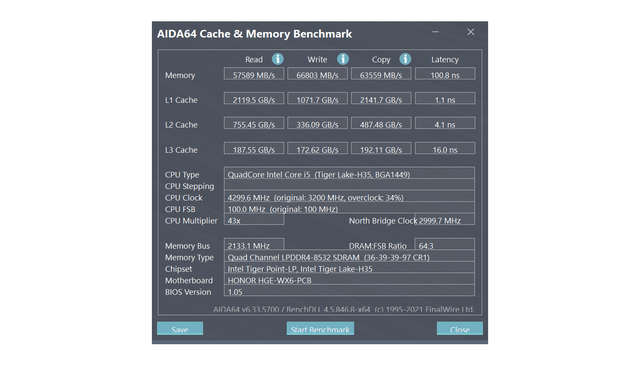The image size is (640, 366).
Task: Minimize the AIDA64 benchmark window
Action: (436, 32)
